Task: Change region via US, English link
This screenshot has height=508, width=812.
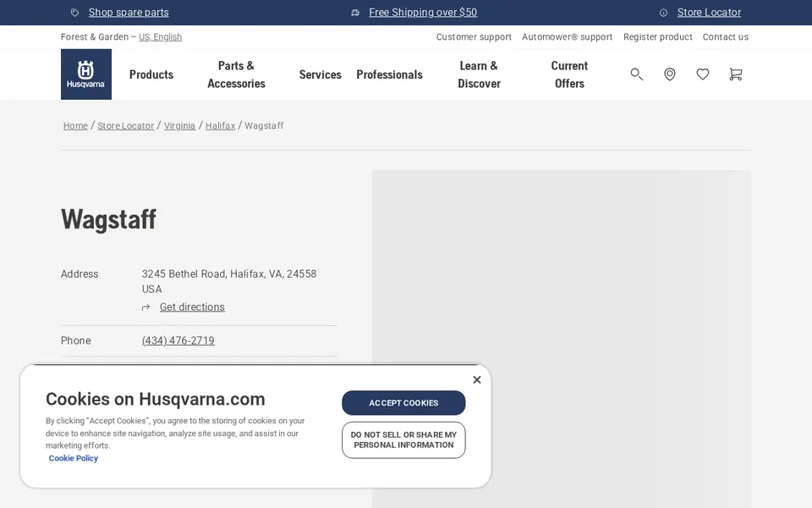Action: (160, 36)
